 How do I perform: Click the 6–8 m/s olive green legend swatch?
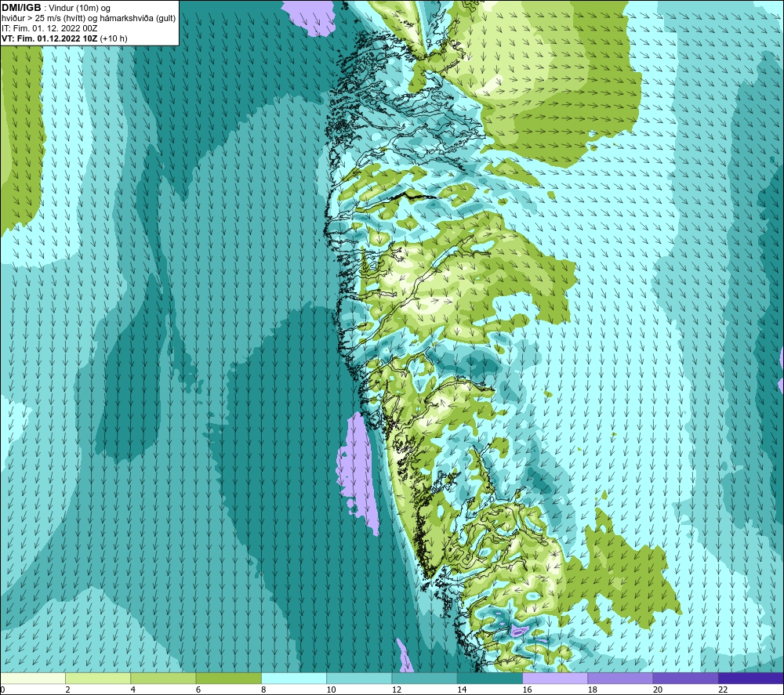tap(228, 678)
